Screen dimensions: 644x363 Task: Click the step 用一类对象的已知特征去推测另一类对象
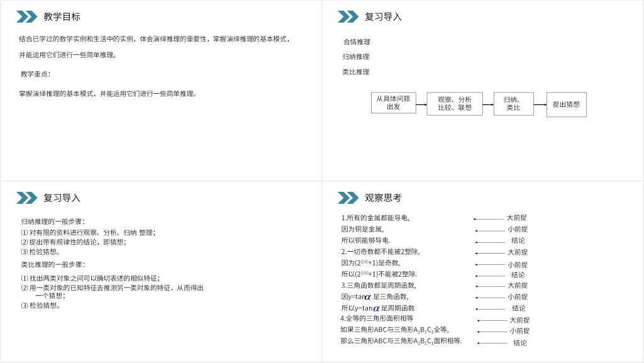pos(112,288)
